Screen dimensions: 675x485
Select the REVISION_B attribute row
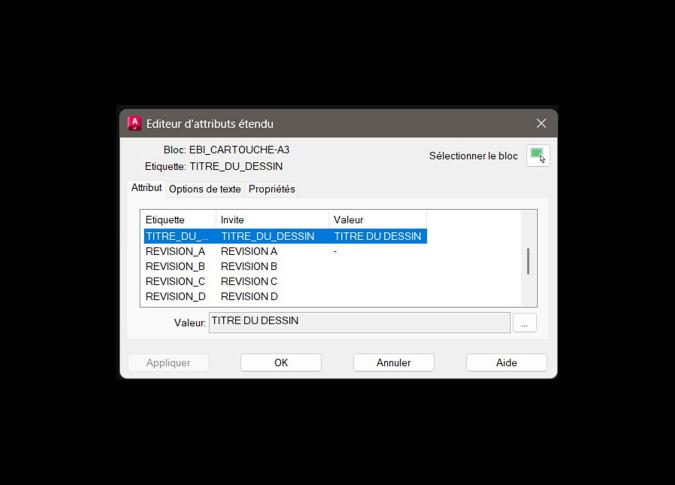coord(285,266)
